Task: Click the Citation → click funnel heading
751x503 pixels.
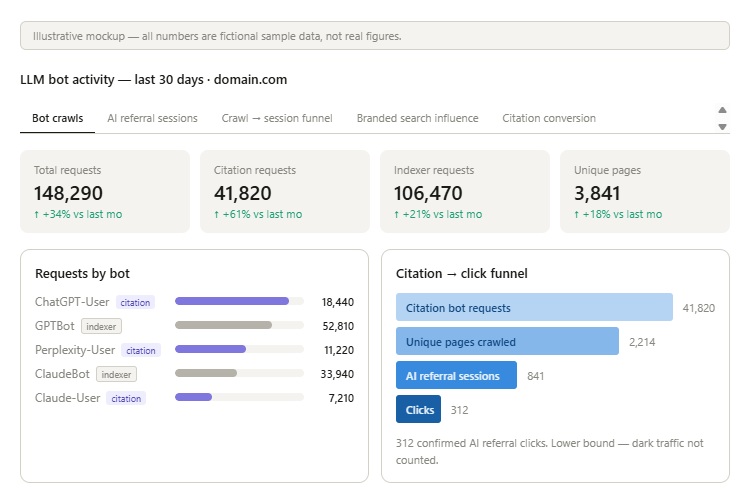Action: (x=462, y=274)
